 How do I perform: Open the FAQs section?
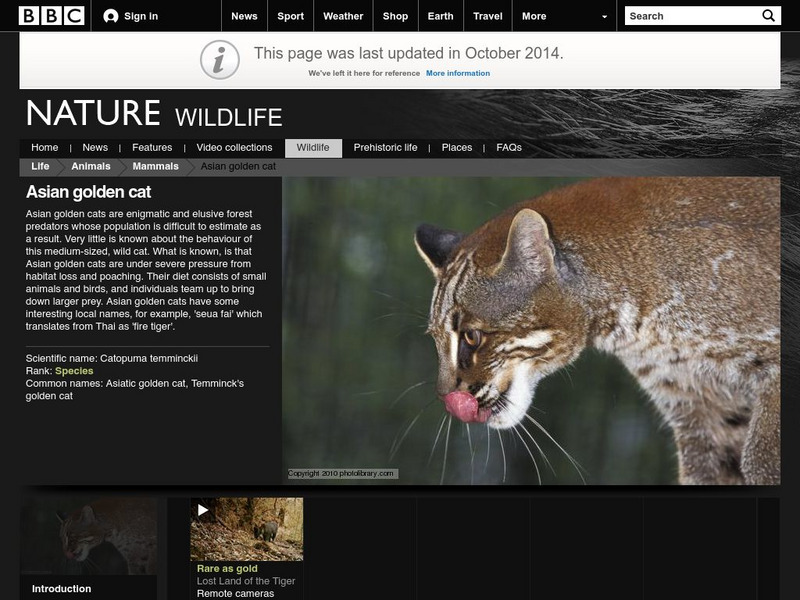coord(508,146)
